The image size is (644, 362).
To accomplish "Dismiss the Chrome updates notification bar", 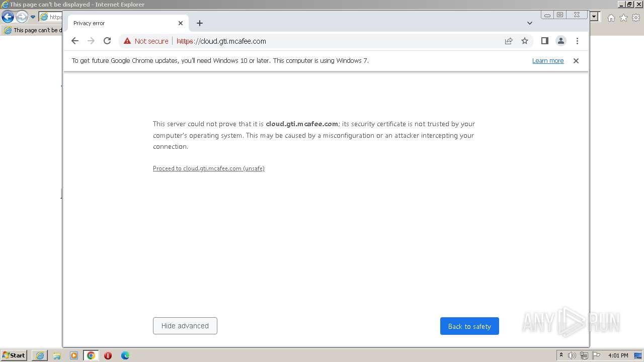I will click(576, 61).
